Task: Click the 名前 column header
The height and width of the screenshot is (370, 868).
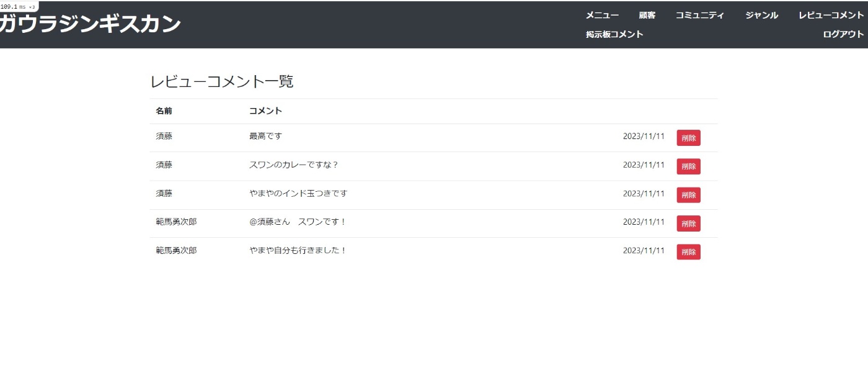Action: pyautogui.click(x=164, y=111)
